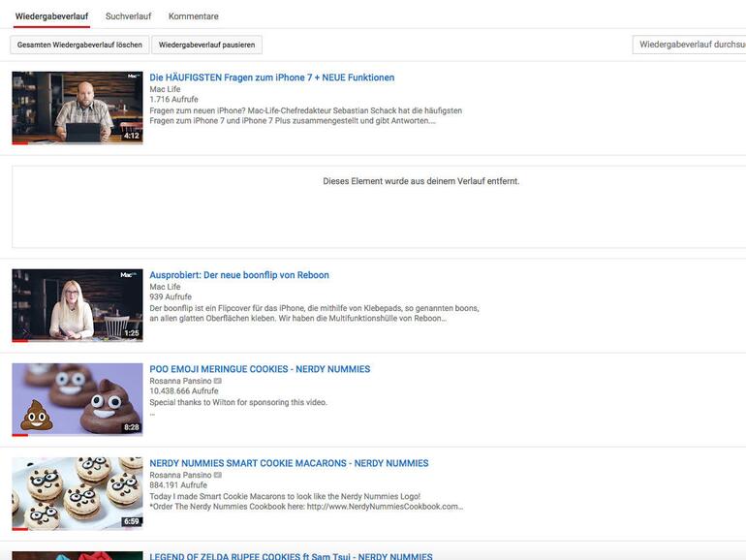Open Rosanna Pansino channel under Poo Emoji video
Screen dimensions: 746x560
[x=180, y=381]
